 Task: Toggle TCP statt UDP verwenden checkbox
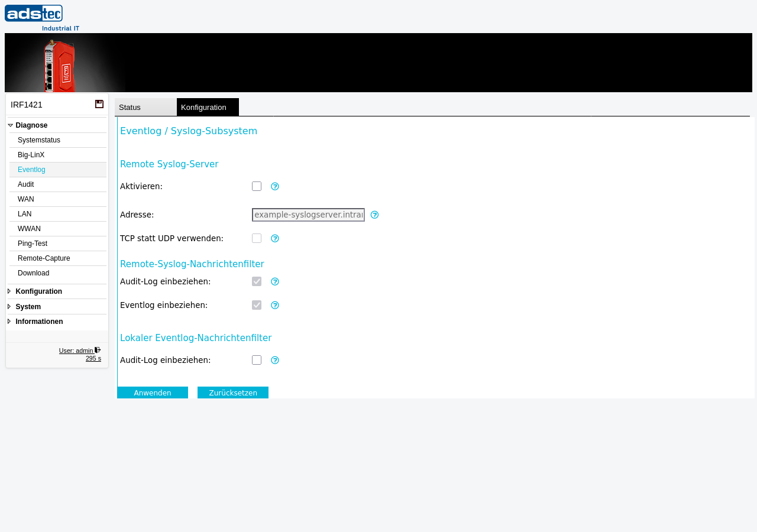(x=257, y=238)
